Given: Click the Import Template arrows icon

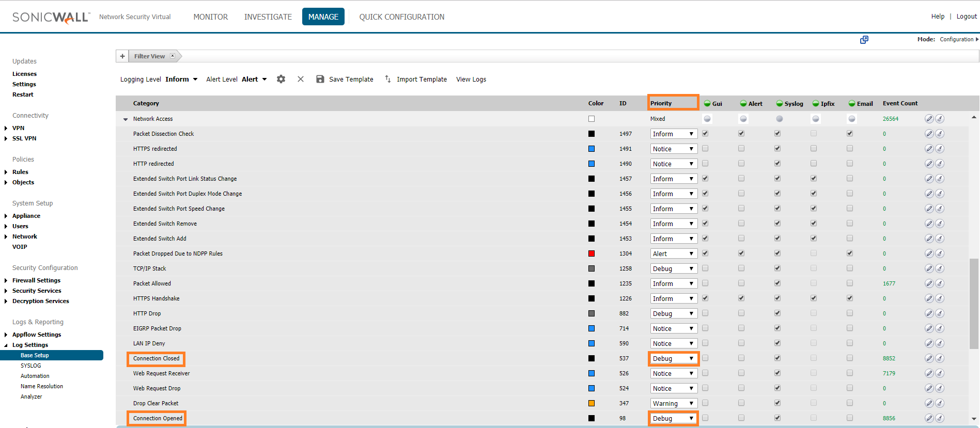Looking at the screenshot, I should pyautogui.click(x=388, y=79).
